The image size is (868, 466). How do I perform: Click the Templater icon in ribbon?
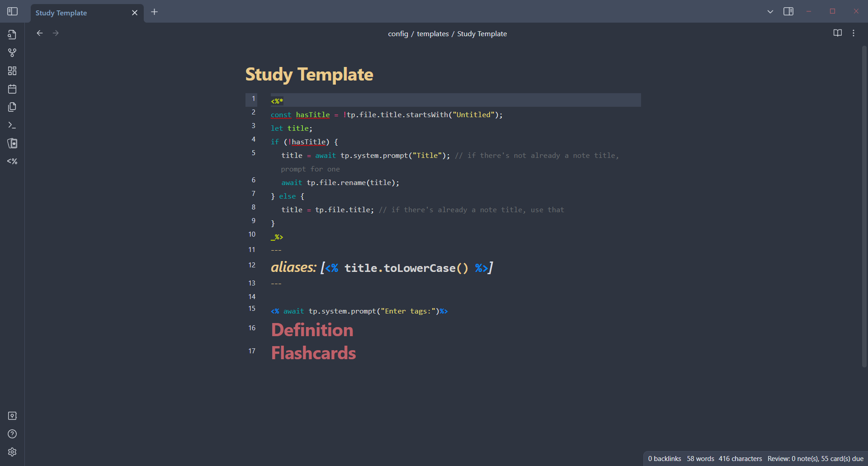(x=12, y=162)
